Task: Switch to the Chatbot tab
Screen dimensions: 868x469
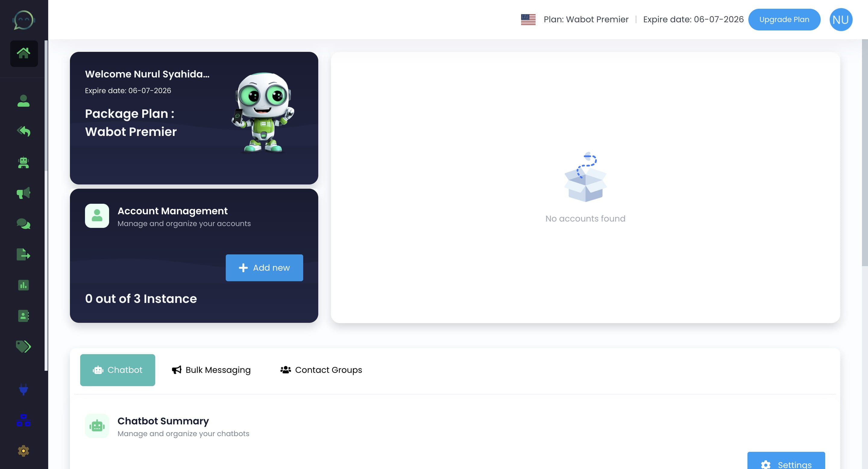Action: pos(118,370)
